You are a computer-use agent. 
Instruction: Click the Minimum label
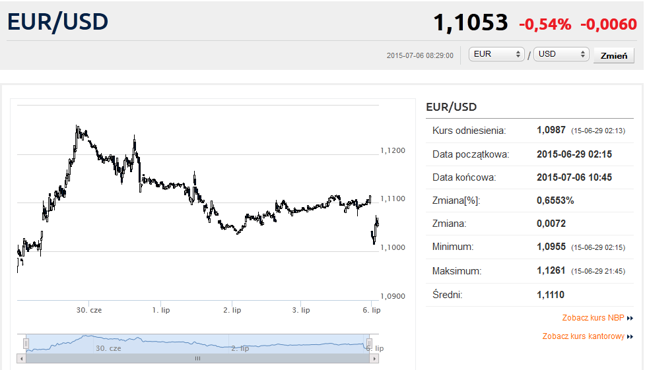(452, 247)
